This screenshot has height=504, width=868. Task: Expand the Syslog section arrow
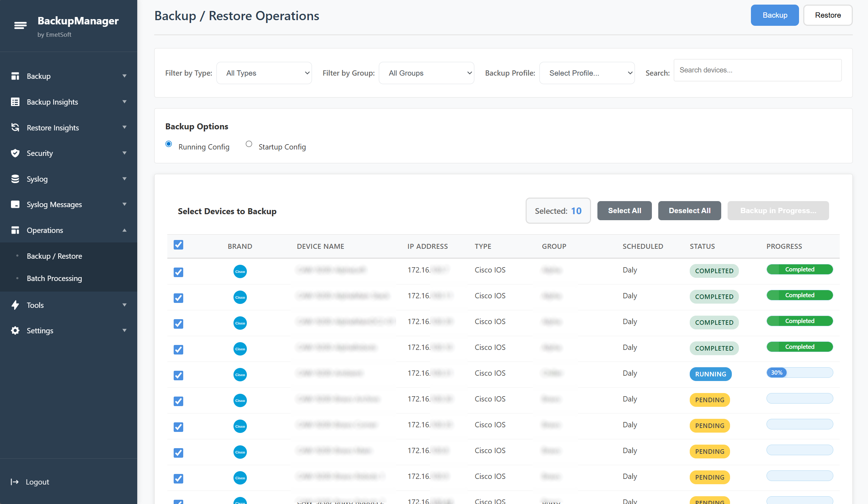pos(125,179)
